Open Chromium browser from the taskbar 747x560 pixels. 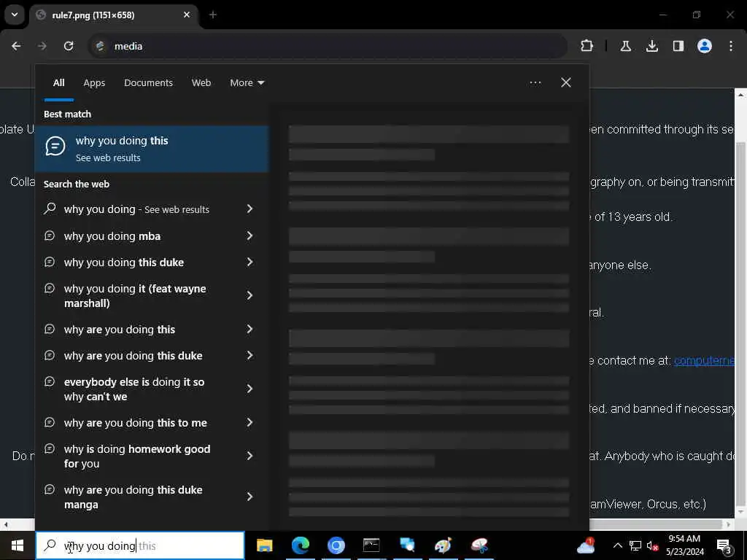click(x=336, y=545)
